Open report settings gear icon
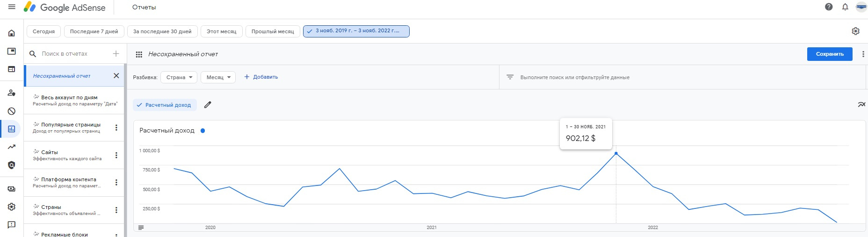868x237 pixels. [855, 31]
